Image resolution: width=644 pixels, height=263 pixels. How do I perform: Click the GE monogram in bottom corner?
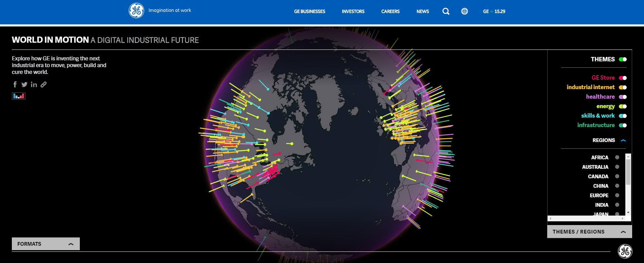tap(625, 251)
